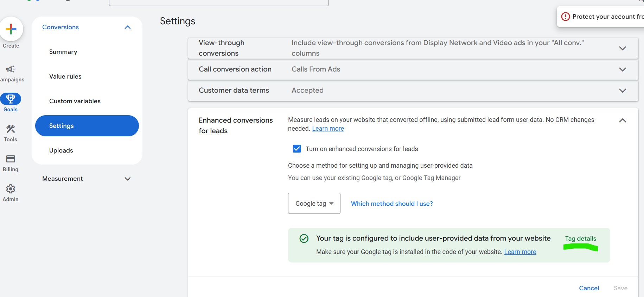Click 'Accepted' status text
Viewport: 644px width, 297px height.
[x=307, y=91]
